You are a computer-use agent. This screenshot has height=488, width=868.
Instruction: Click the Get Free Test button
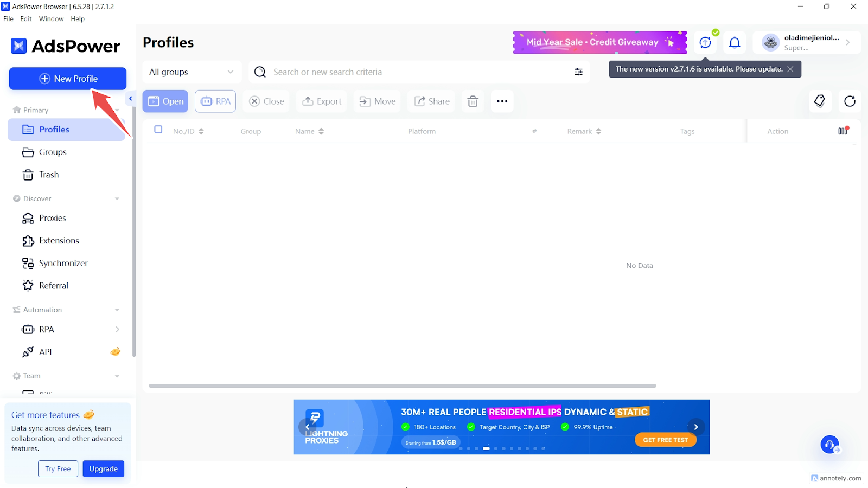(666, 440)
